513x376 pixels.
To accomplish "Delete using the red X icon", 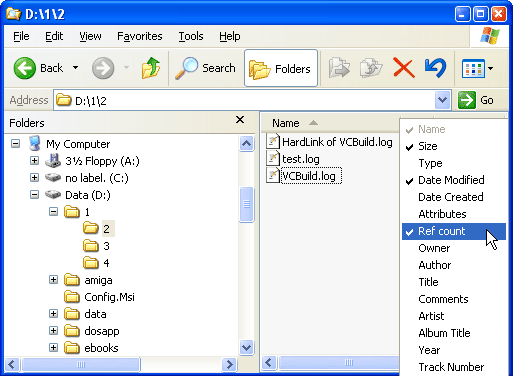I will (x=404, y=68).
